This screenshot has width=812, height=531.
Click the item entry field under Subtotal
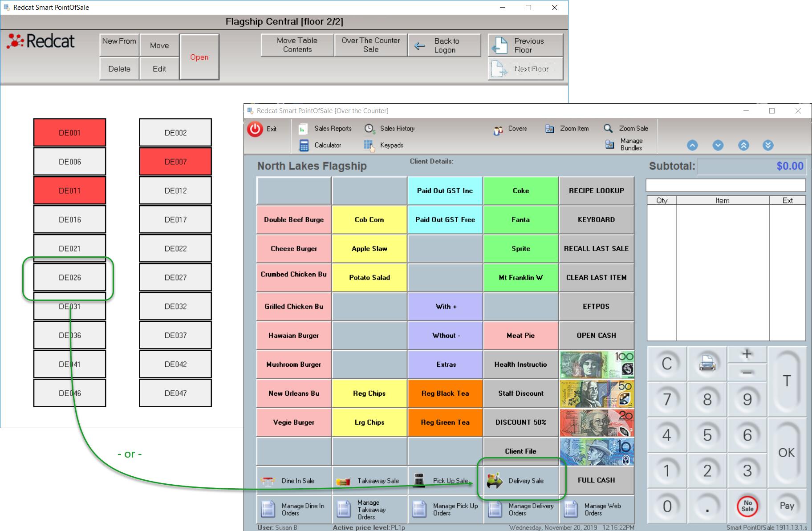pos(725,185)
